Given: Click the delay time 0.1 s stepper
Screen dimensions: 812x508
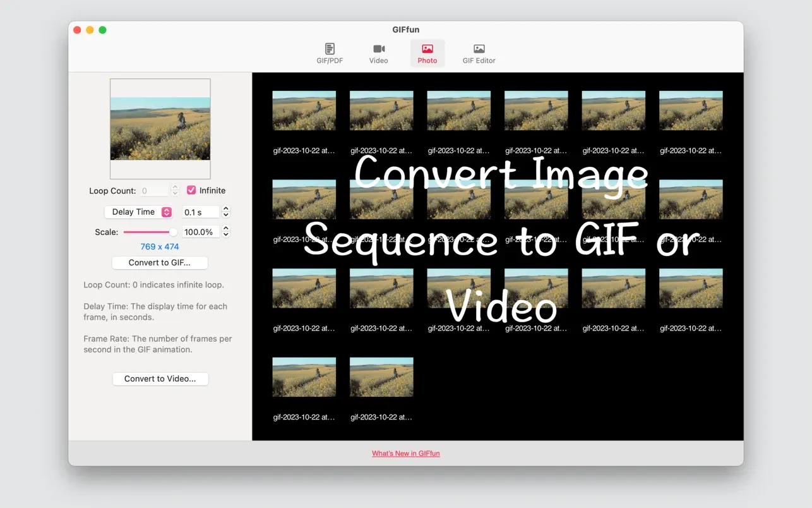Looking at the screenshot, I should click(226, 212).
